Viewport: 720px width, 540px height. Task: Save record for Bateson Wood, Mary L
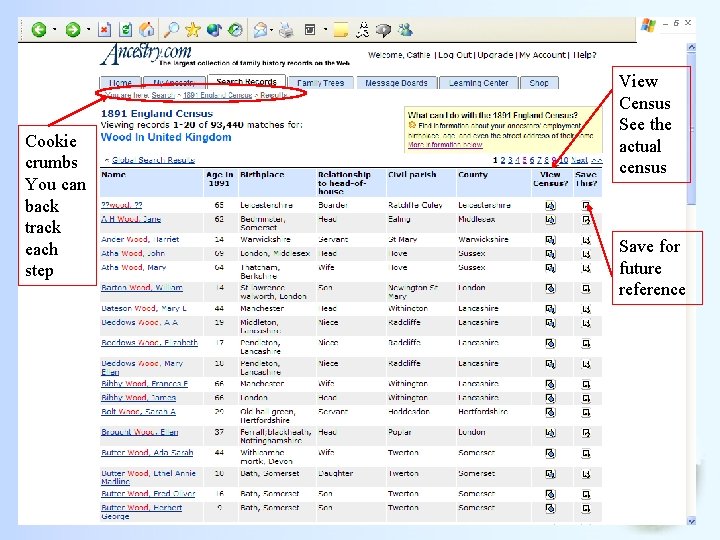coord(586,309)
